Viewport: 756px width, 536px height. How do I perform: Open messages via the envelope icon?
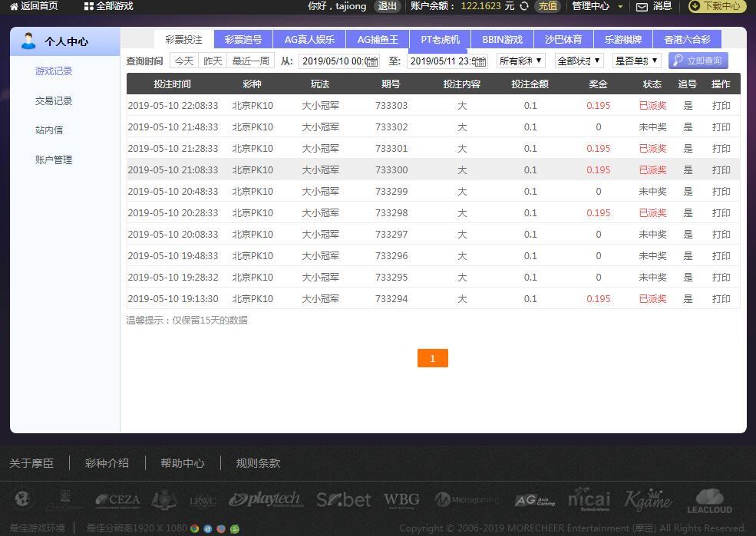click(x=642, y=6)
